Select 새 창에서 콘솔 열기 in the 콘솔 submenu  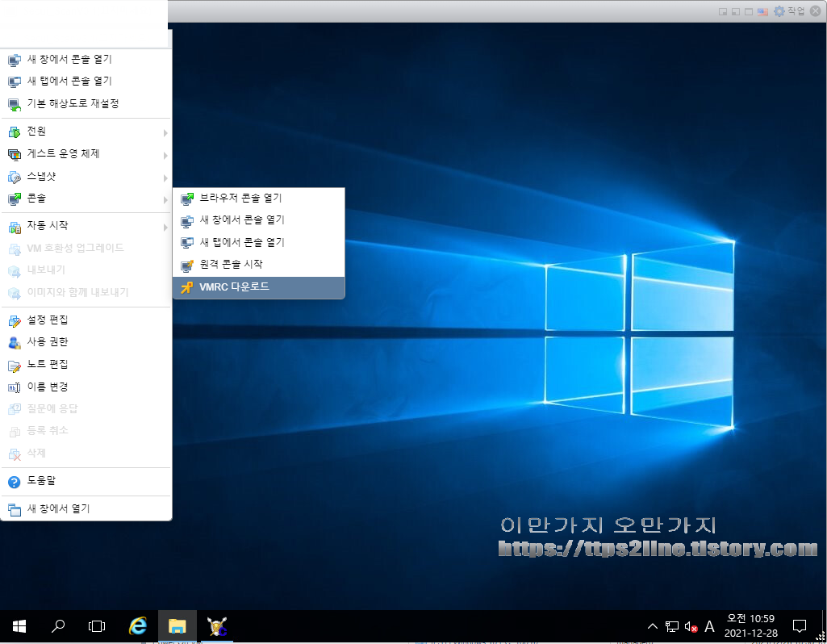click(258, 220)
